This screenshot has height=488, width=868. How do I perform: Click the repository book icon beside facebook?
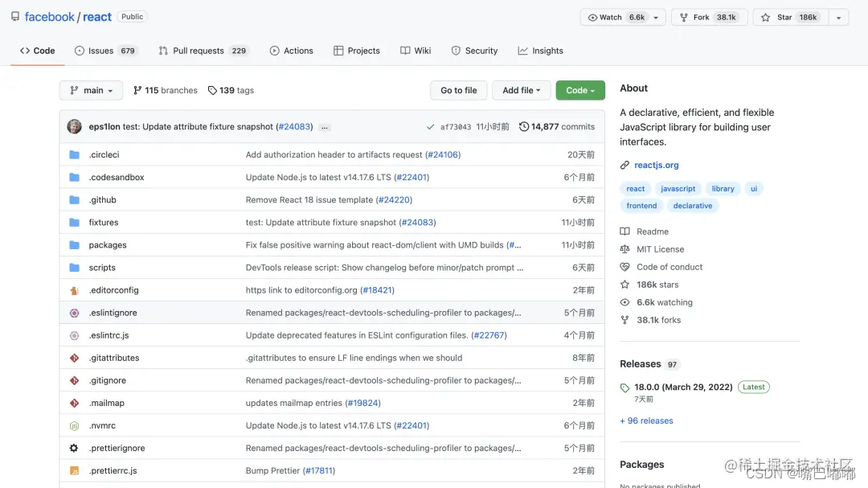point(15,17)
